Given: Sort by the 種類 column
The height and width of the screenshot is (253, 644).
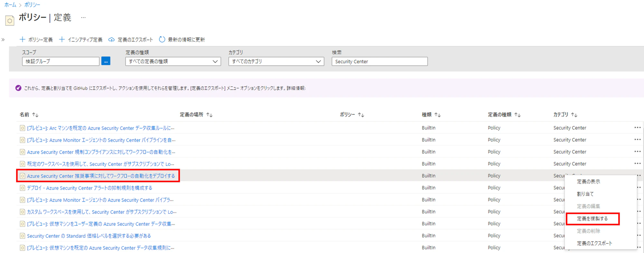Looking at the screenshot, I should tap(431, 115).
